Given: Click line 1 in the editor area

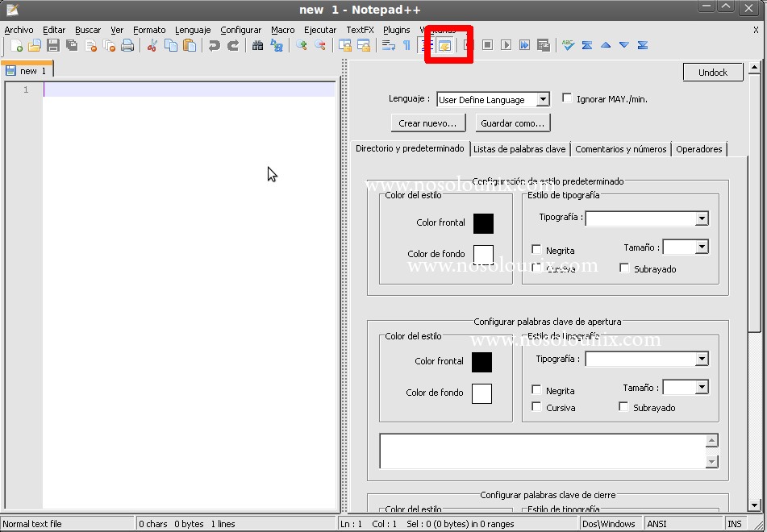Looking at the screenshot, I should coord(190,89).
